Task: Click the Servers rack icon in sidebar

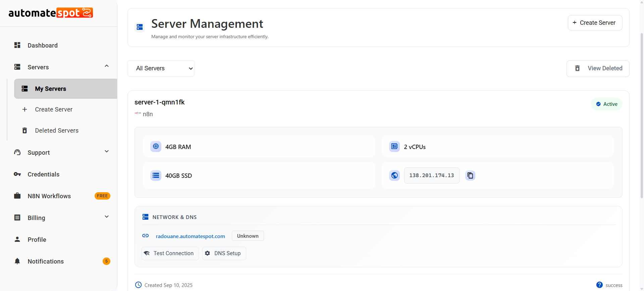Action: coord(17,67)
